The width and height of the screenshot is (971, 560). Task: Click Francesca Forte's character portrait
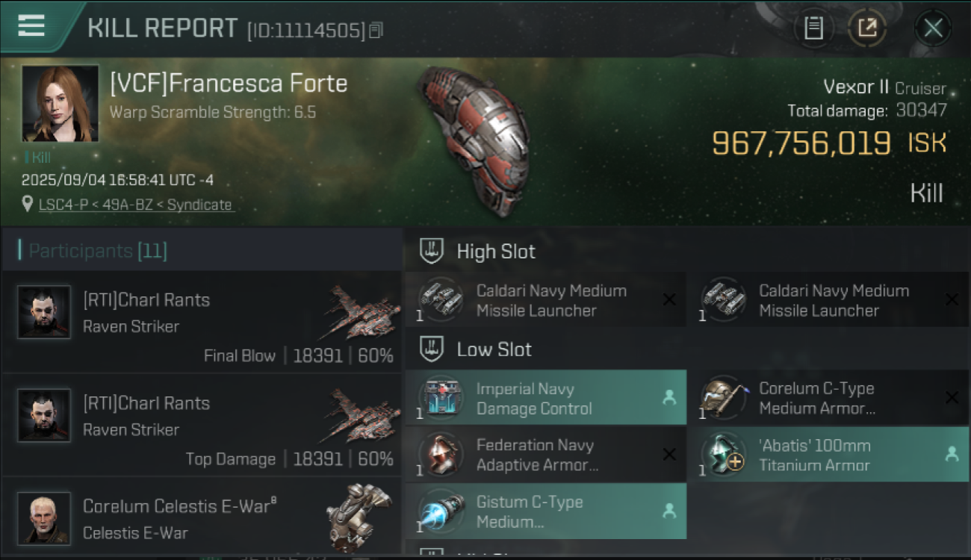point(60,103)
